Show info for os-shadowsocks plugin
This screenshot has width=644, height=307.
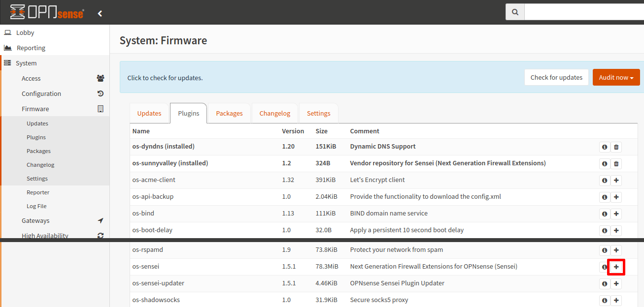coord(604,301)
